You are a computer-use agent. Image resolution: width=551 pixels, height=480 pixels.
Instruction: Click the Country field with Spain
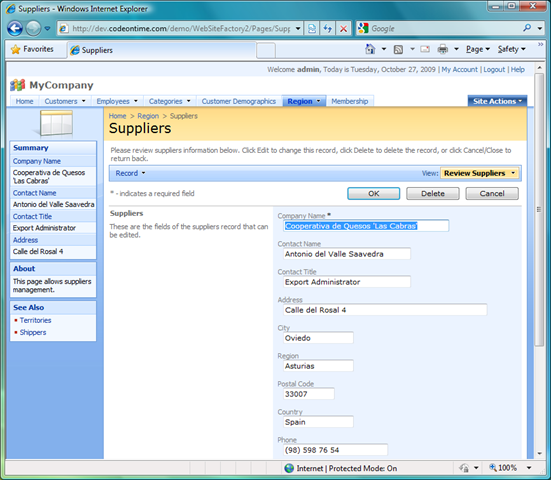pyautogui.click(x=318, y=422)
